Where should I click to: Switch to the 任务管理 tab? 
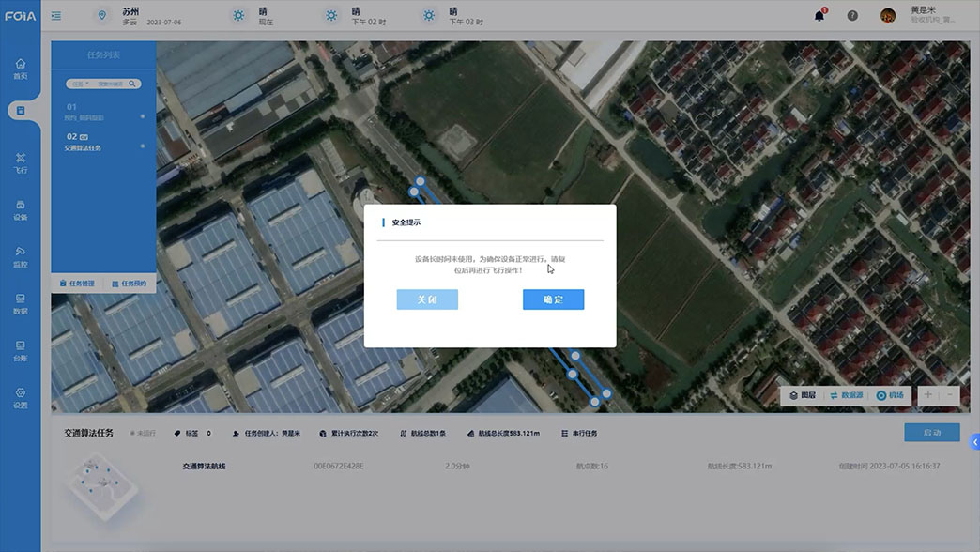click(x=77, y=284)
